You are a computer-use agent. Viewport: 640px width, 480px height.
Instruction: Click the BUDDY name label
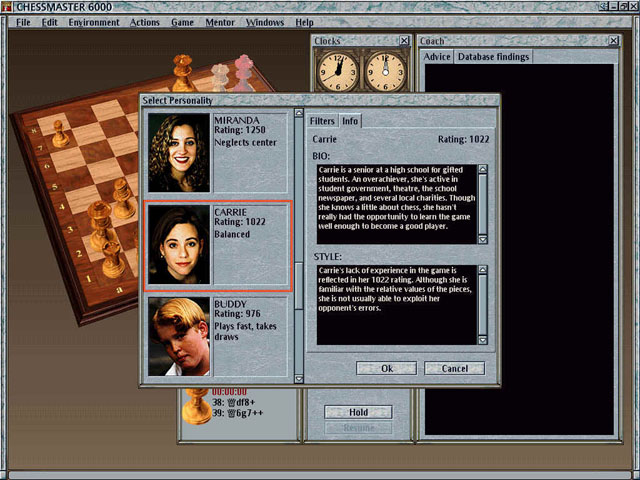point(231,304)
